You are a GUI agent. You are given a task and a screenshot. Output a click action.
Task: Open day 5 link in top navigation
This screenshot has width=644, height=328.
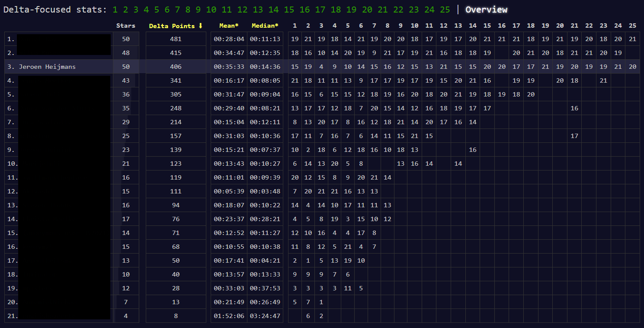(157, 10)
